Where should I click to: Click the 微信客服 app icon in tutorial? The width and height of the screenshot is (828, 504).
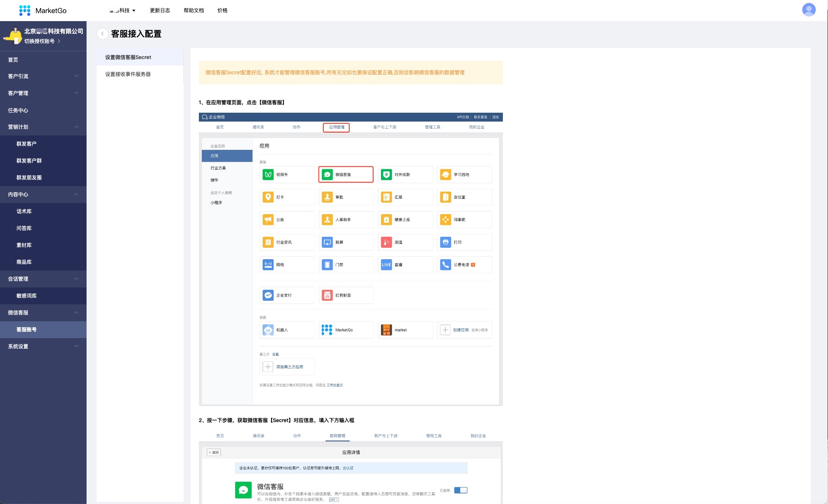pyautogui.click(x=327, y=174)
